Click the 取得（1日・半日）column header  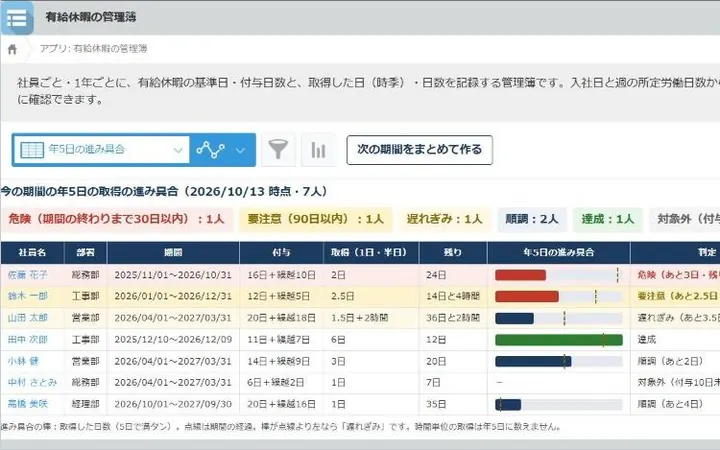click(371, 253)
